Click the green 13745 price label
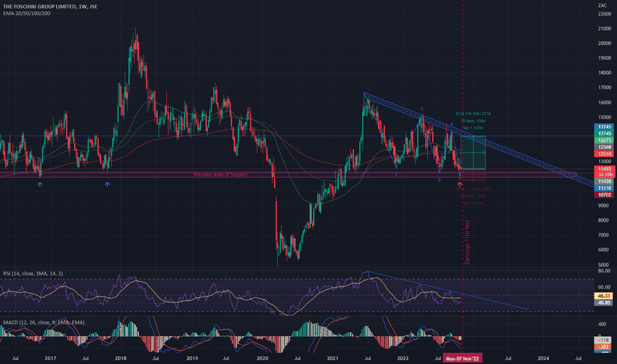The width and height of the screenshot is (617, 364). pos(604,134)
